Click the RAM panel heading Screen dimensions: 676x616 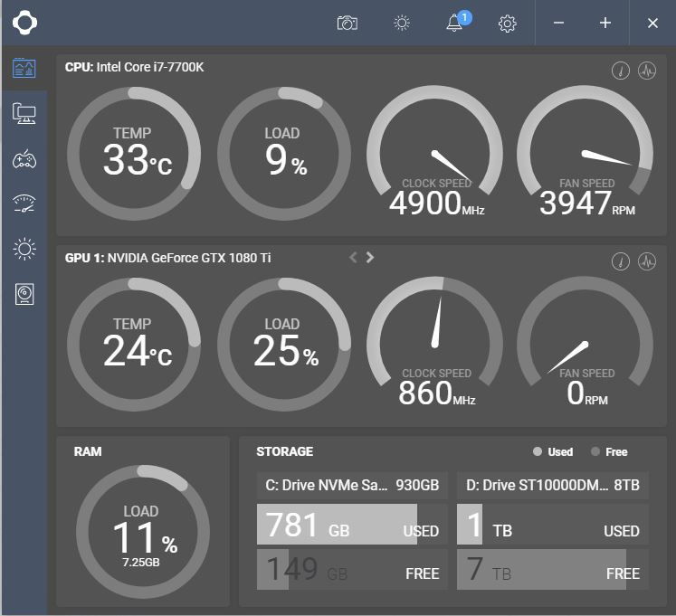tap(88, 451)
